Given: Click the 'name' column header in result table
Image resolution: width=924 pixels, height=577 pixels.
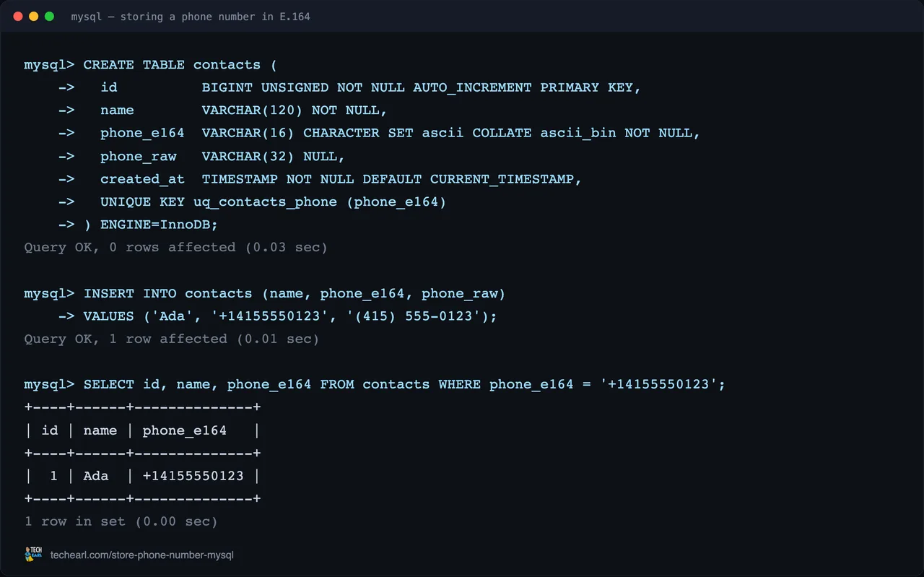Looking at the screenshot, I should (100, 430).
